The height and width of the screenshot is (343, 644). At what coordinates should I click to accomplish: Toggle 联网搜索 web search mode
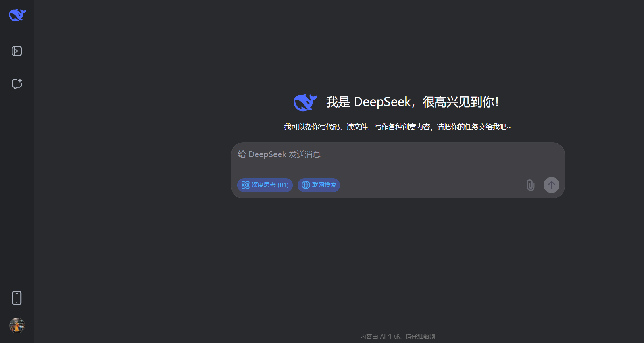click(x=319, y=185)
